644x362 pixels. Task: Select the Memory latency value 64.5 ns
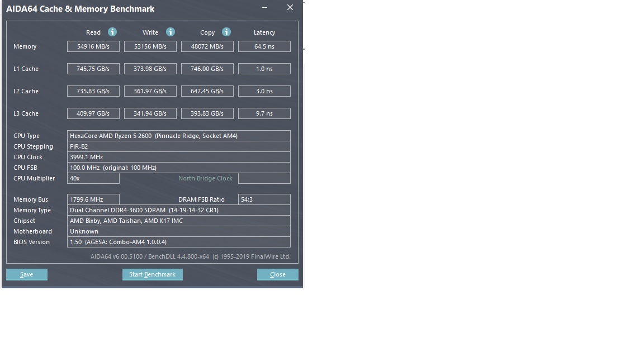point(264,46)
